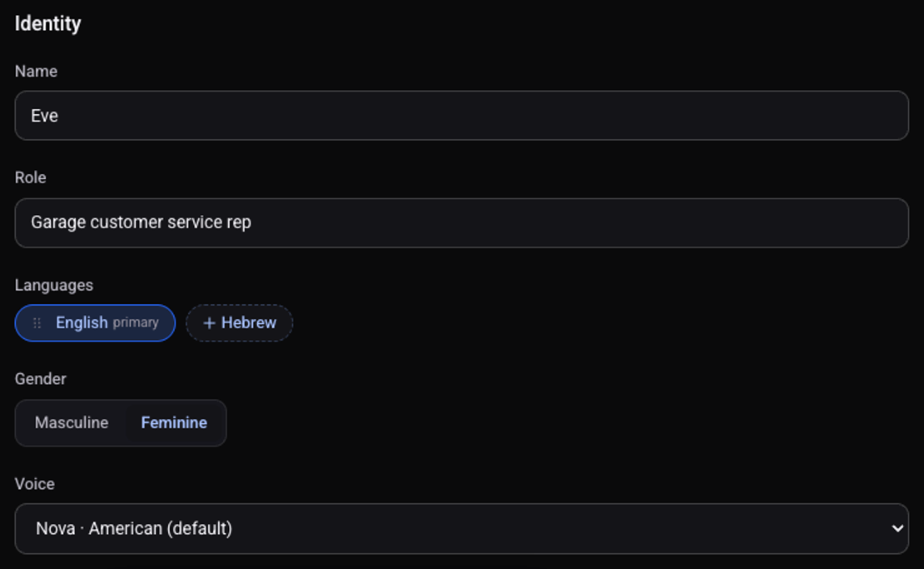The image size is (924, 569).
Task: Focus the Role input field
Action: point(461,223)
